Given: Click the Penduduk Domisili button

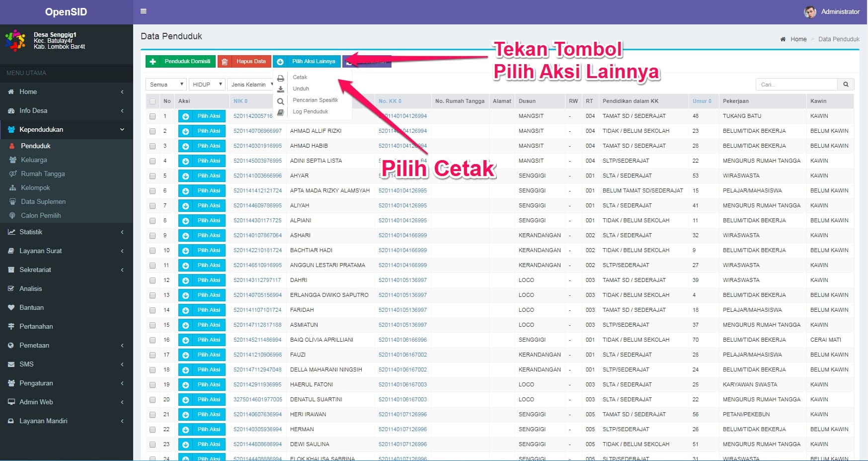Looking at the screenshot, I should 180,61.
